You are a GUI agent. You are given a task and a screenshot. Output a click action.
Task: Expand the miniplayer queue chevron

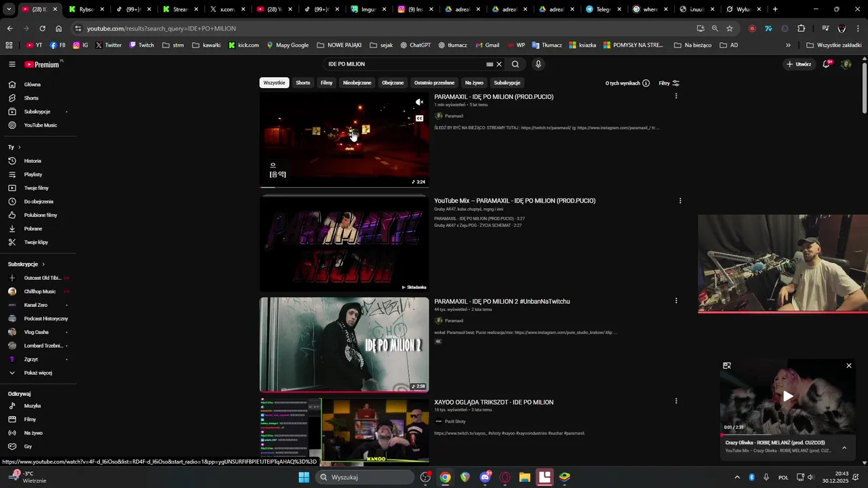tap(844, 447)
